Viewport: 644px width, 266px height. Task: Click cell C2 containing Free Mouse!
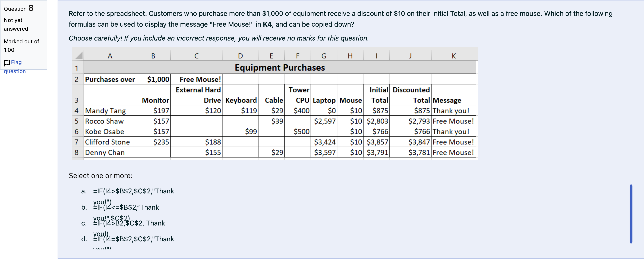tap(197, 79)
